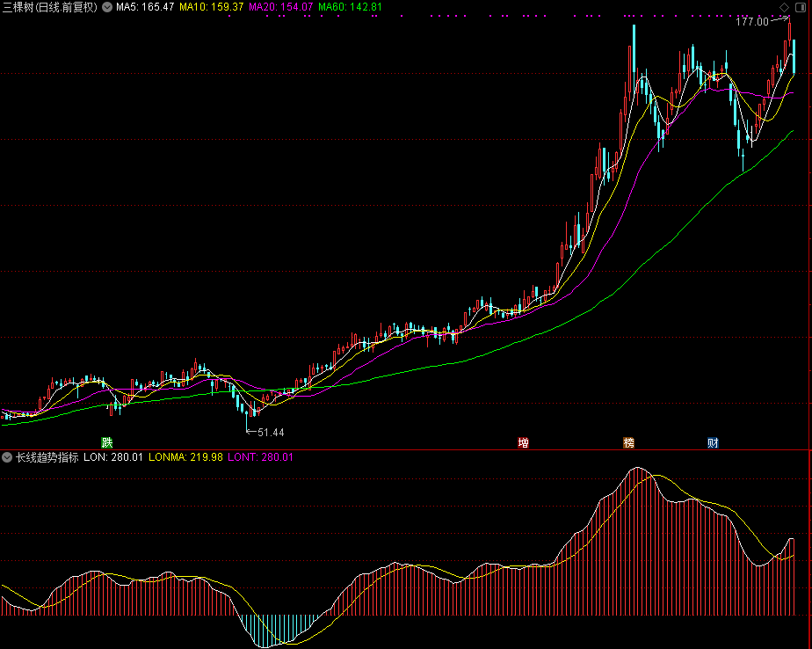Expand the 长线趋势指标 indicator dropdown arrow
812x649 pixels.
click(x=7, y=457)
